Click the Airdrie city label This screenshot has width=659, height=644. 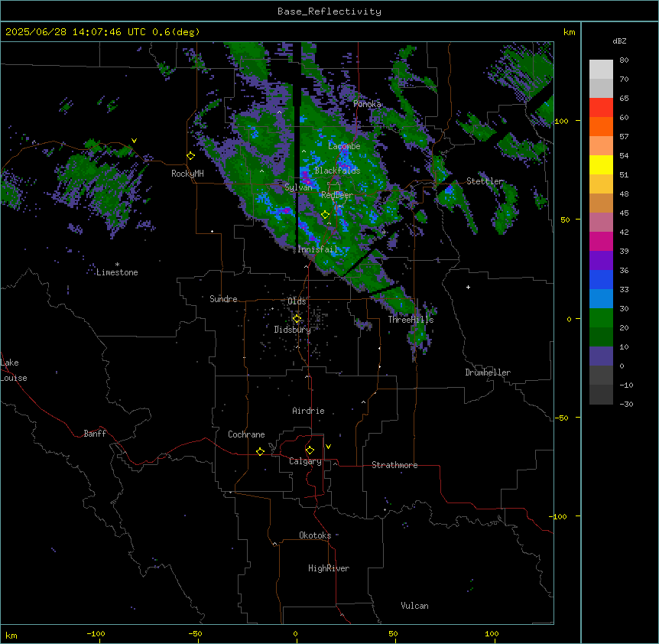click(x=309, y=411)
